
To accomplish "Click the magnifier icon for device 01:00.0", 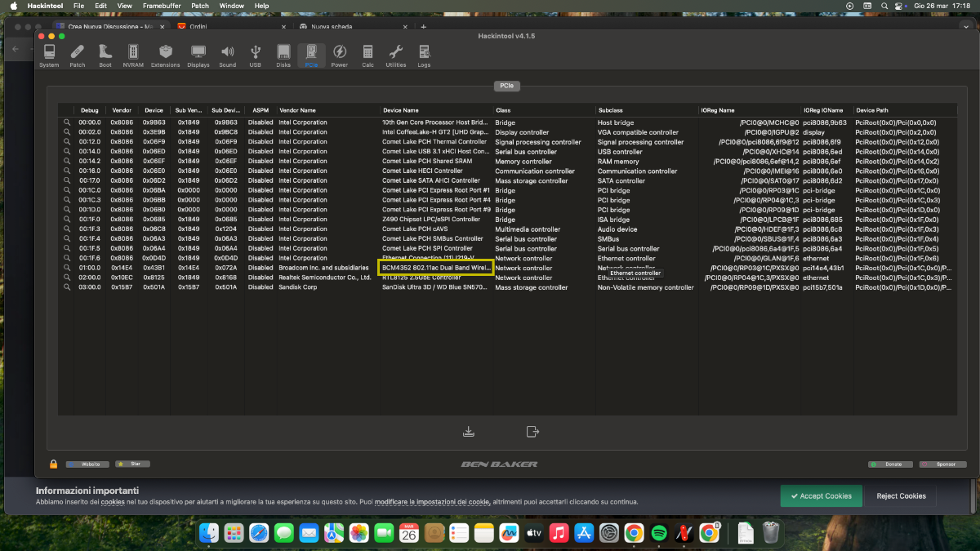I will [x=68, y=268].
